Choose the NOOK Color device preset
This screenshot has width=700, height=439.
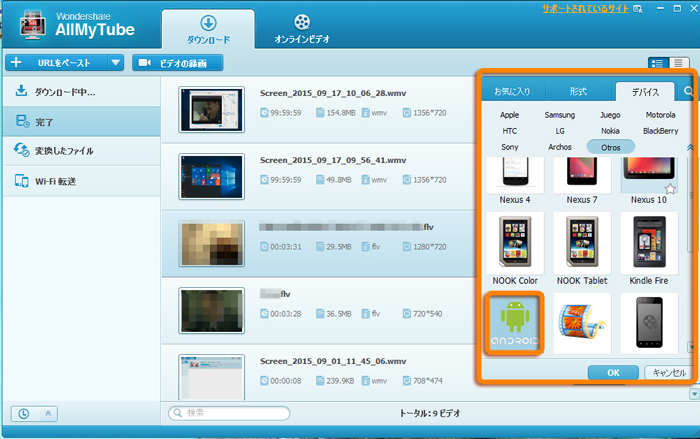point(515,249)
